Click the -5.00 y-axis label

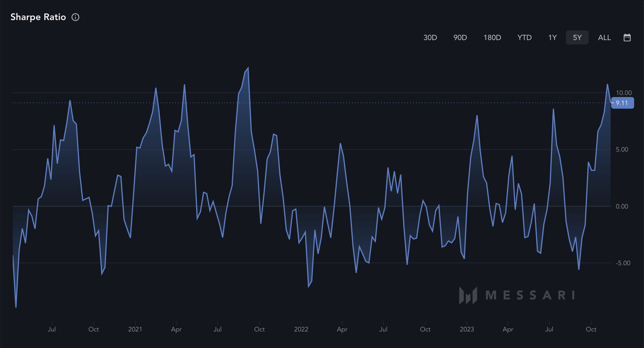coord(623,263)
